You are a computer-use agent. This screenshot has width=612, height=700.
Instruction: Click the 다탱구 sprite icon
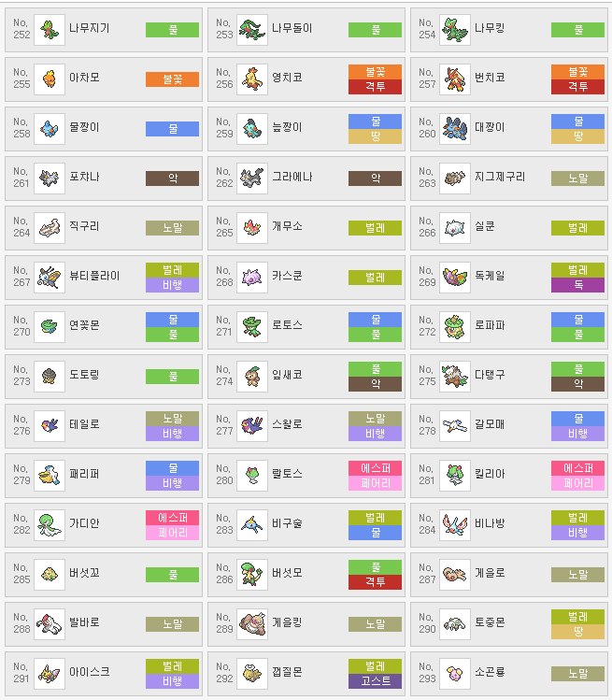point(455,377)
